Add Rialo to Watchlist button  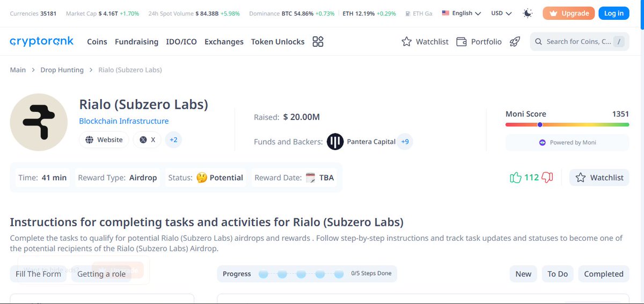tap(599, 177)
